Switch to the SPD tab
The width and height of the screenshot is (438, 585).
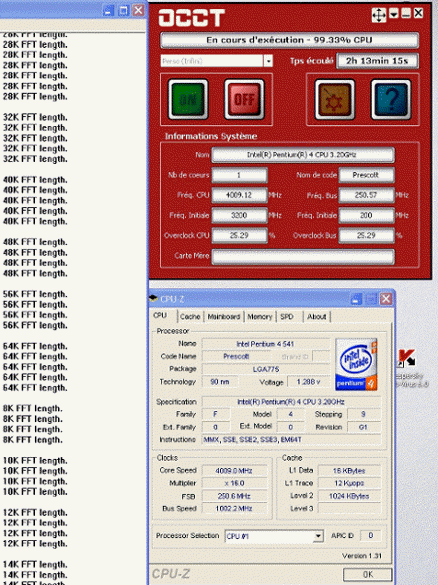point(287,317)
